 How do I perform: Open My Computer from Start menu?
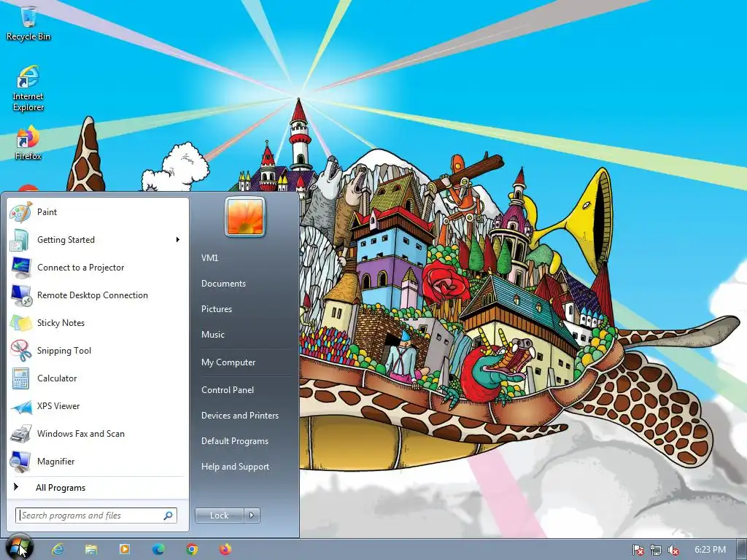(x=228, y=362)
